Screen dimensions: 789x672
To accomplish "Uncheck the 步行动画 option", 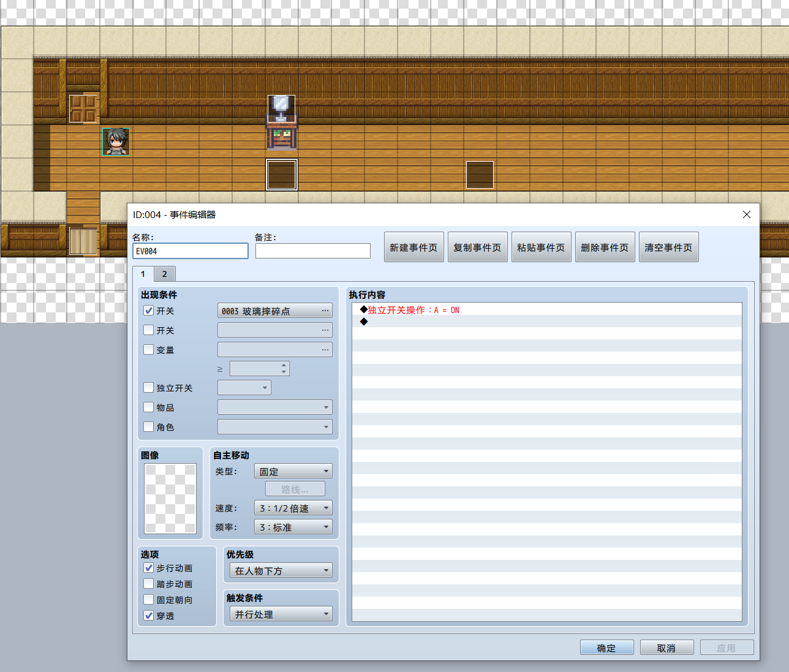I will point(149,568).
